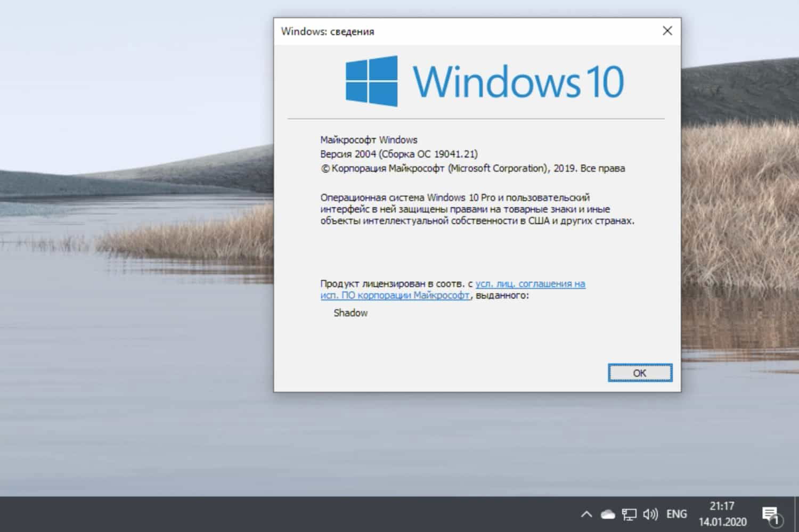This screenshot has width=799, height=532.
Task: Open the calendar by clicking the clock
Action: click(722, 506)
